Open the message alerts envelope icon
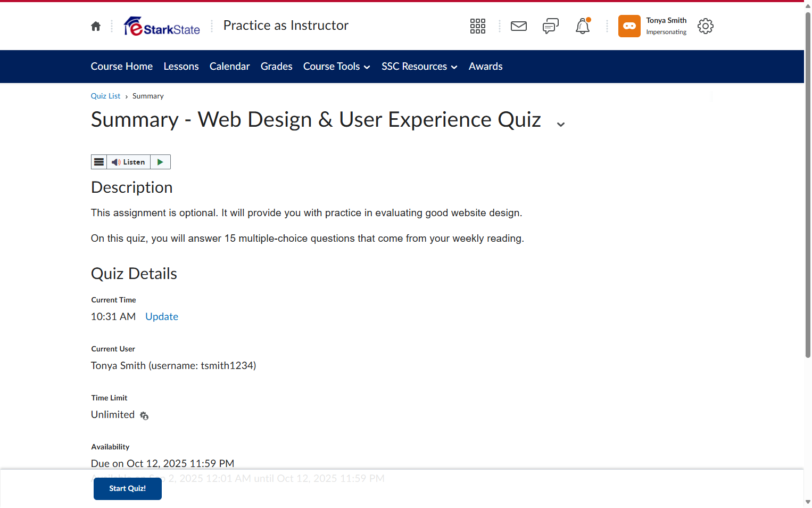 tap(519, 26)
